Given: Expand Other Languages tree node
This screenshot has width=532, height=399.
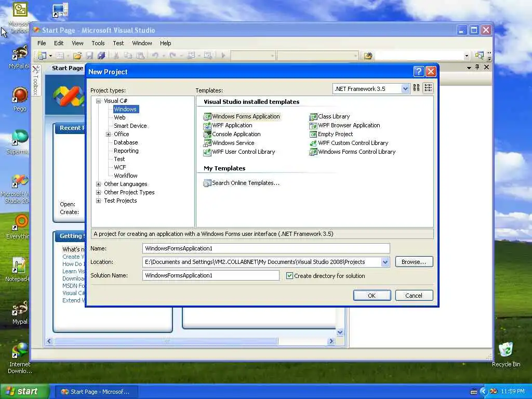Looking at the screenshot, I should pyautogui.click(x=98, y=184).
